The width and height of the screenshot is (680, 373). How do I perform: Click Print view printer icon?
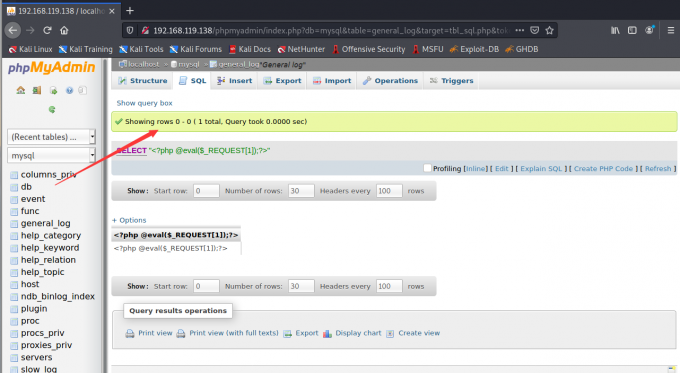tap(130, 334)
